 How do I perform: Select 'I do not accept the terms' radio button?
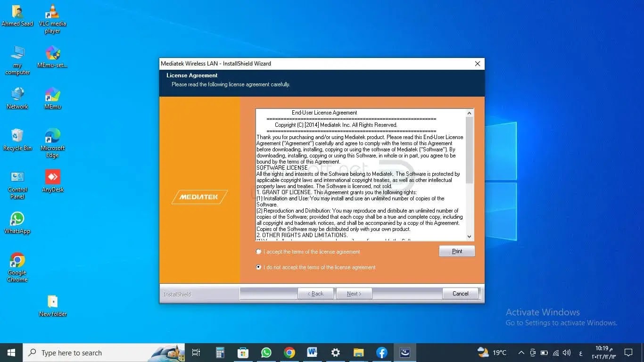coord(258,267)
